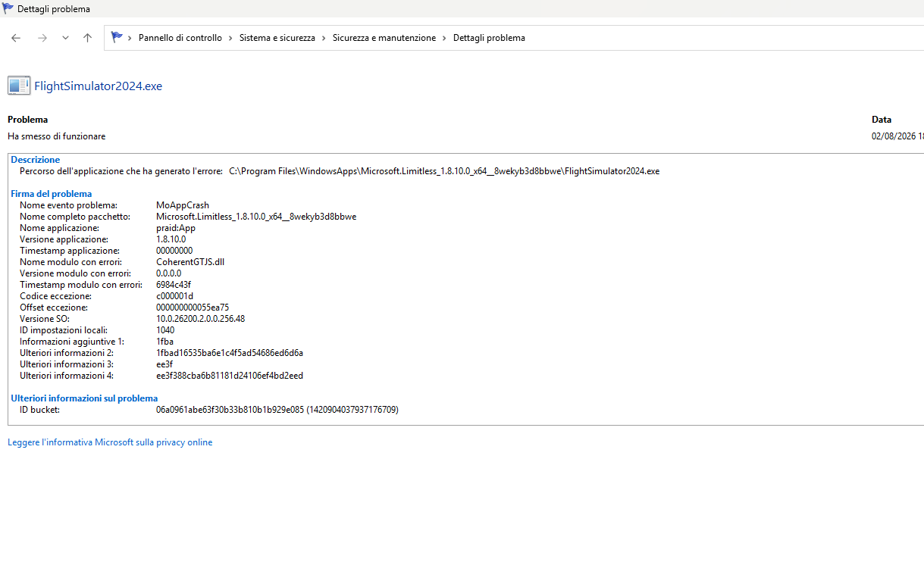Click the FlightSimulator2024.exe heading
This screenshot has height=562, width=924.
pyautogui.click(x=99, y=86)
